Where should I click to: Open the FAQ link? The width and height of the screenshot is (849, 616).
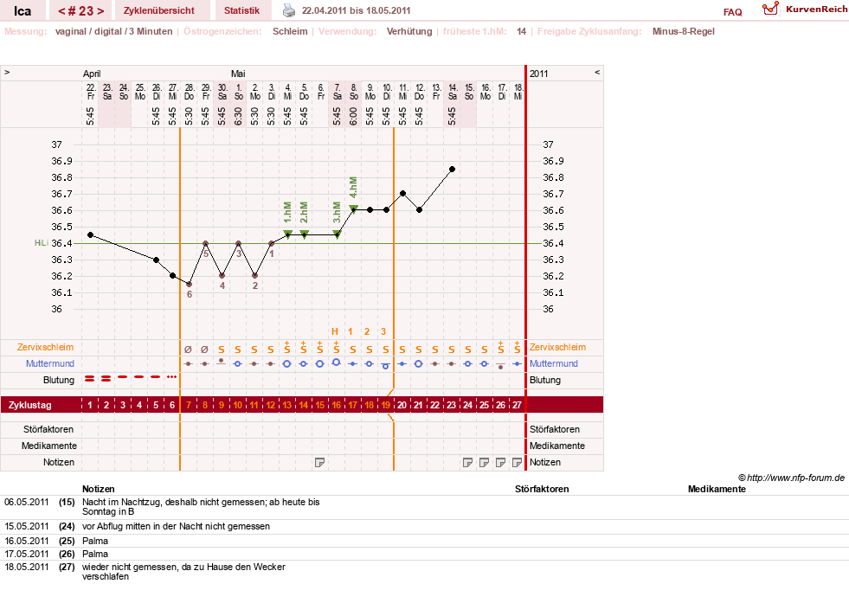(x=732, y=12)
